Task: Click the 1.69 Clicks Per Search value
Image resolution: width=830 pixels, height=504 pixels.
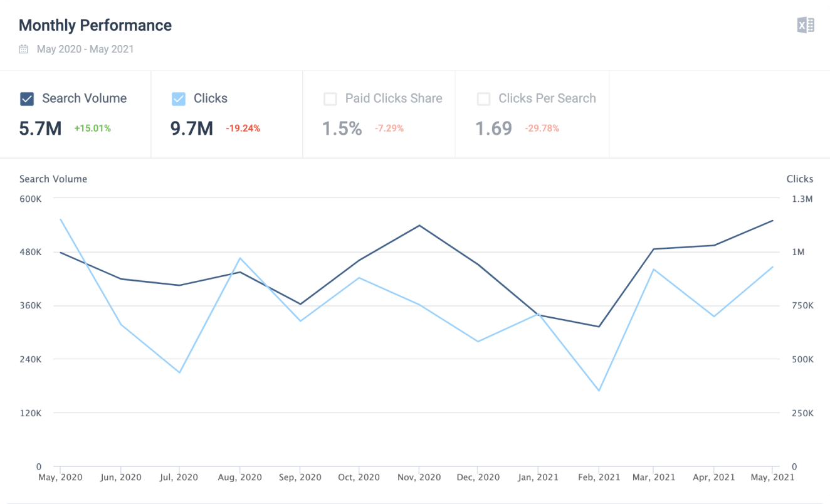Action: [x=493, y=129]
